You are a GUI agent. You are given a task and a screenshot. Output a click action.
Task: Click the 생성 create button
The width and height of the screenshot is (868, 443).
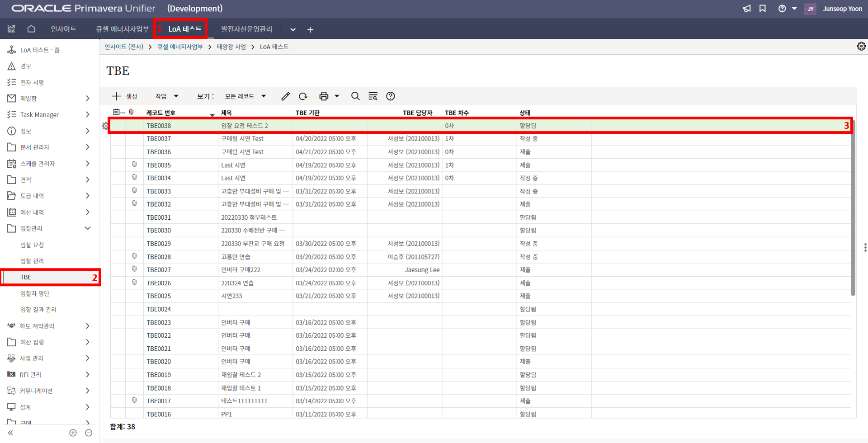125,96
